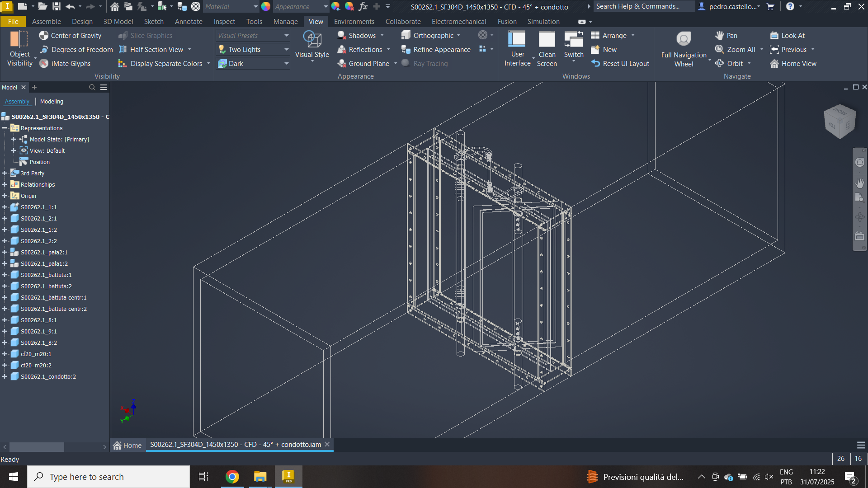Select the Orbit tool
The image size is (868, 488).
729,63
